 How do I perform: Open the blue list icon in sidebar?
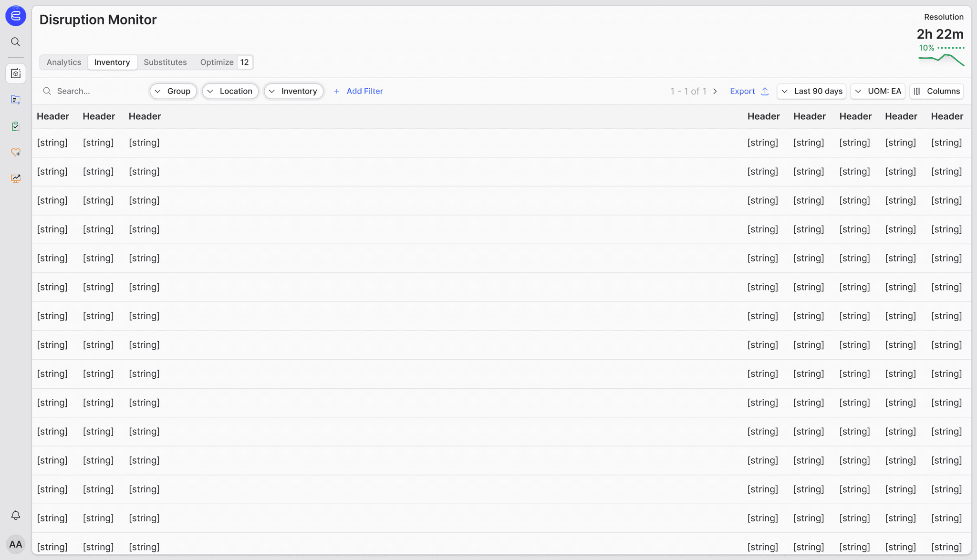coord(16,100)
